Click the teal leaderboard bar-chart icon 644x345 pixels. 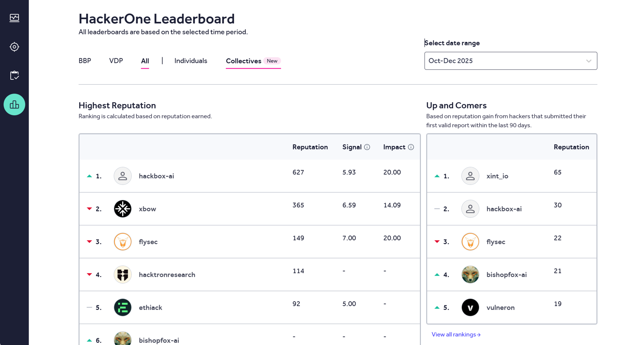tap(14, 104)
